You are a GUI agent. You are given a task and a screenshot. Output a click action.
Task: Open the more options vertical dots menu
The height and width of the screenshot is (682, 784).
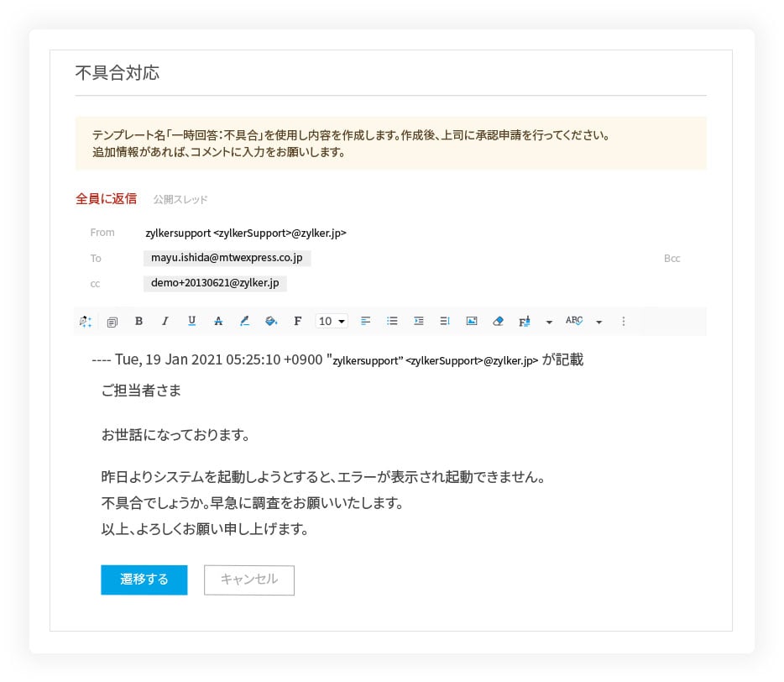(623, 321)
